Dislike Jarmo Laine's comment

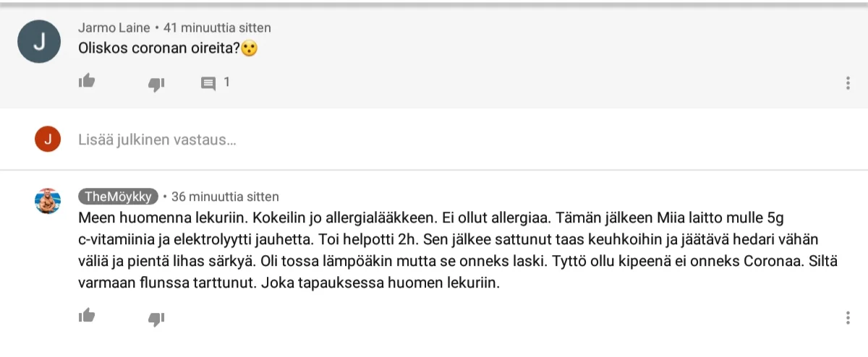[156, 84]
